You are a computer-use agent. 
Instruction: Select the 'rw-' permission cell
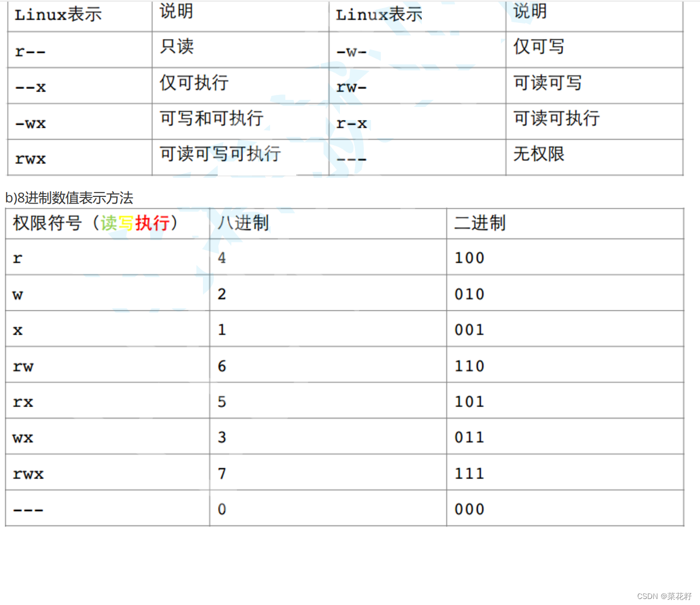click(x=417, y=86)
